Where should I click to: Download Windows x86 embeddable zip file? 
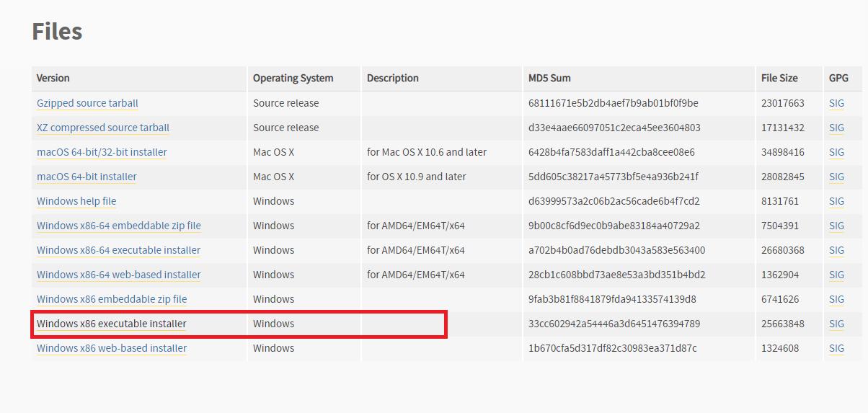112,299
